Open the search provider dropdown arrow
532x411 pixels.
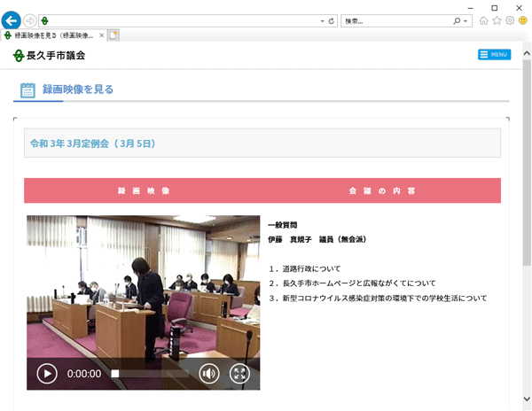click(465, 20)
